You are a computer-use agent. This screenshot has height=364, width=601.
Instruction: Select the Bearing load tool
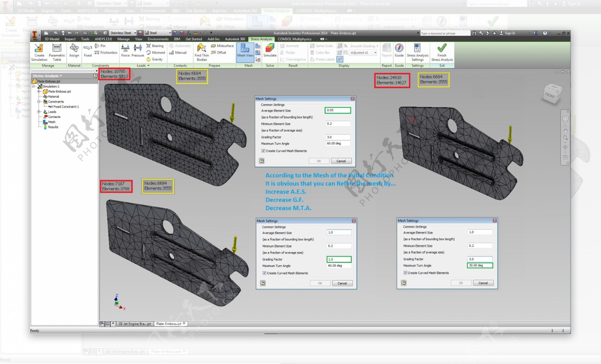click(x=155, y=46)
